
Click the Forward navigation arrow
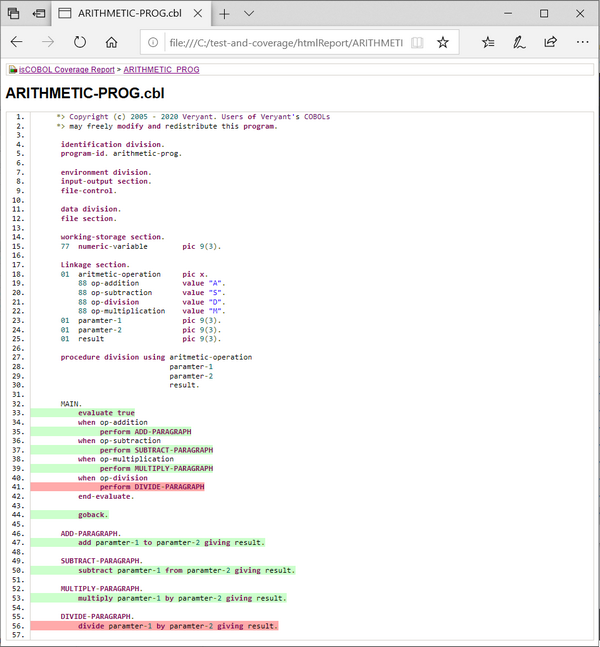tap(48, 42)
